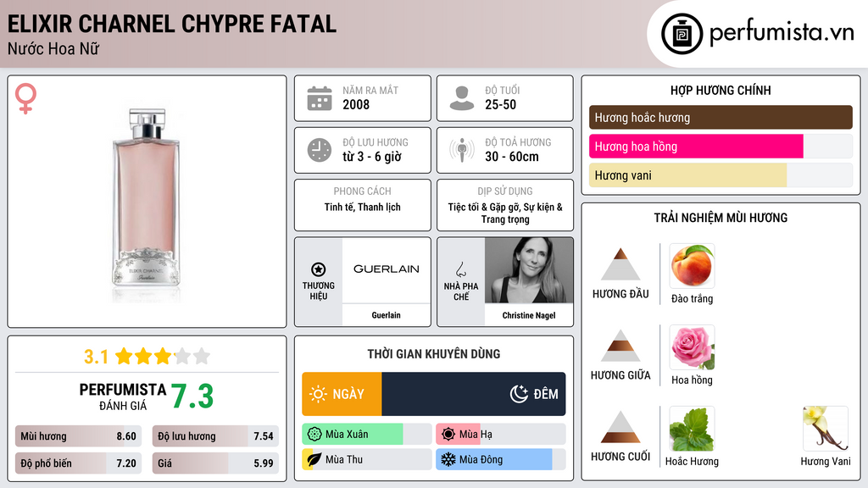Viewport: 868px width, 488px height.
Task: Select the Ngày daytime segment
Action: (x=342, y=394)
